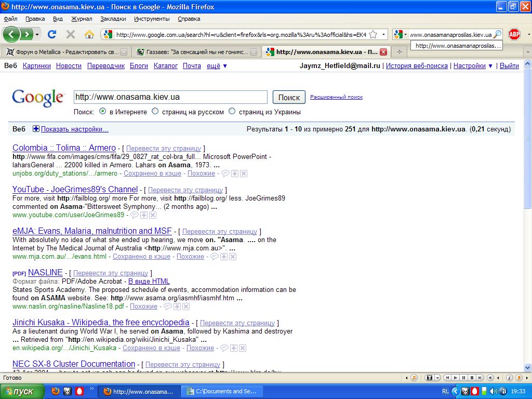Switch to the Metallica forum tab
The image size is (532, 399).
click(x=62, y=52)
